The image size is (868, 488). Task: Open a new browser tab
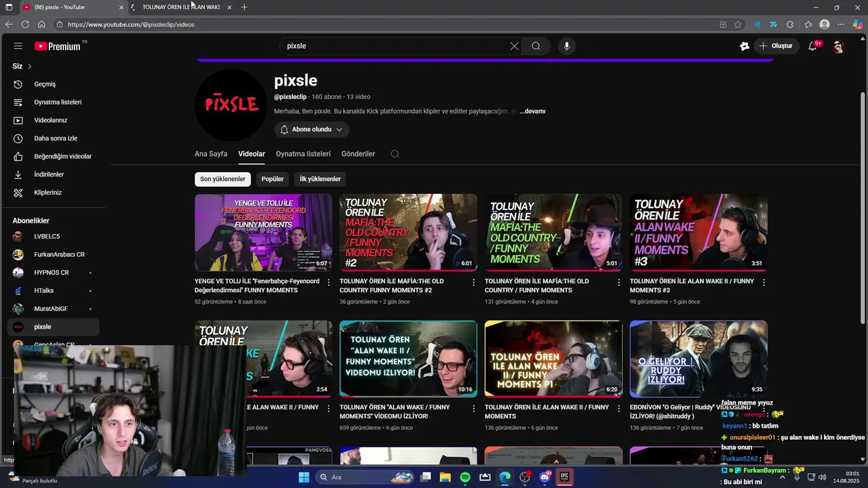[x=244, y=7]
